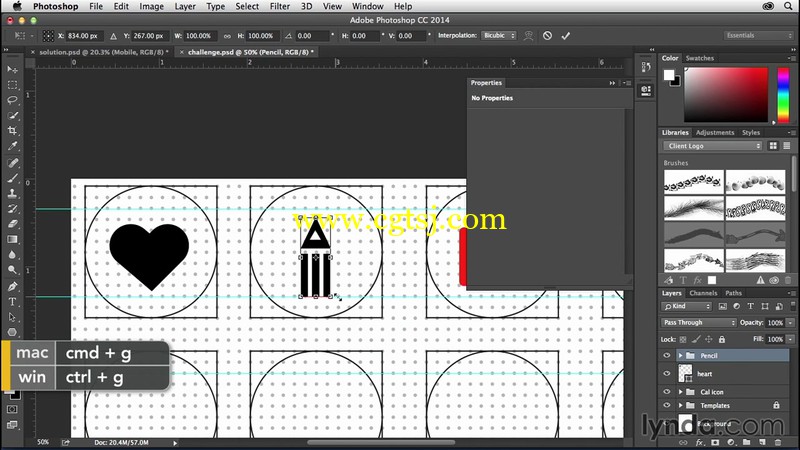Image resolution: width=800 pixels, height=450 pixels.
Task: Select the History Brush tool
Action: (12, 209)
